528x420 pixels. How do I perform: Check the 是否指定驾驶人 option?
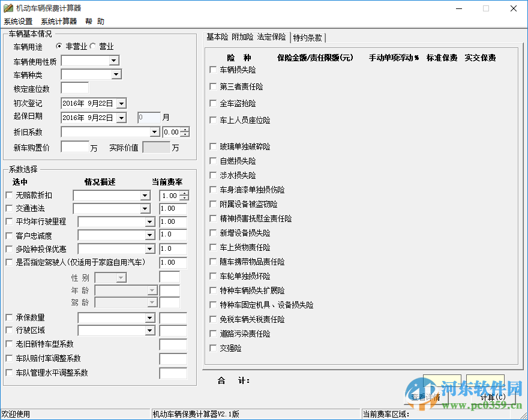(x=10, y=262)
